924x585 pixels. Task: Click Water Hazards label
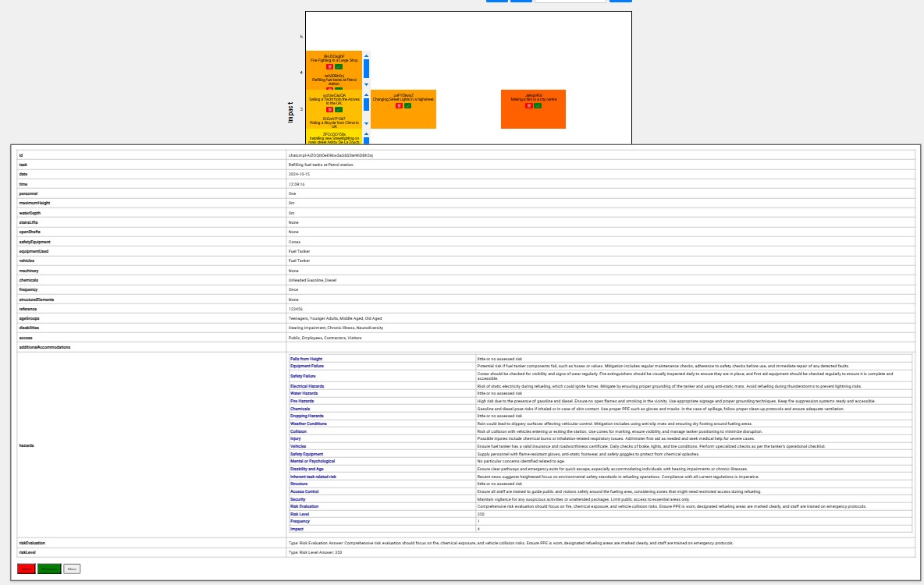click(304, 393)
